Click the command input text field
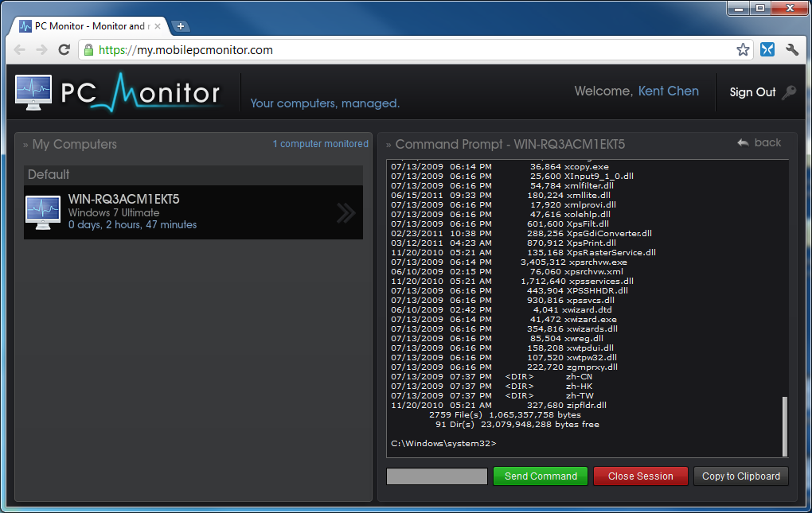Viewport: 812px width, 513px height. coord(436,476)
